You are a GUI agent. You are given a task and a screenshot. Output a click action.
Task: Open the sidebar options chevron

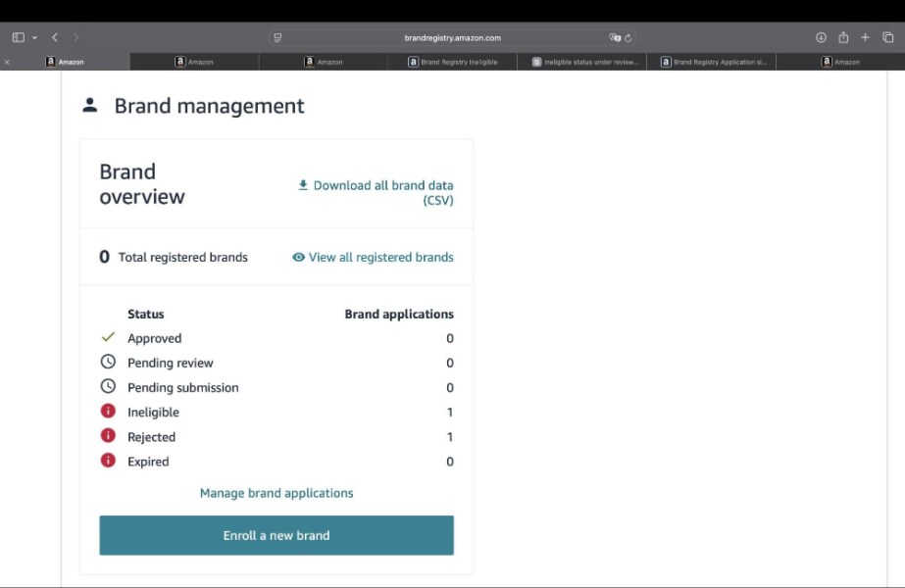pos(34,37)
